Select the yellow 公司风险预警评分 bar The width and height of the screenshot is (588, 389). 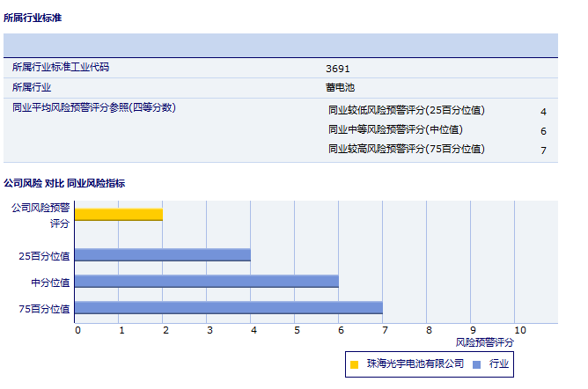(119, 214)
